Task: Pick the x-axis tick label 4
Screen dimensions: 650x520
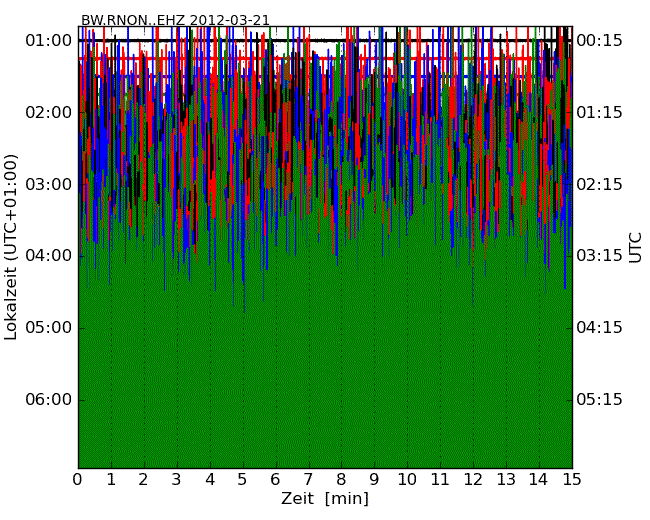Action: (x=210, y=480)
